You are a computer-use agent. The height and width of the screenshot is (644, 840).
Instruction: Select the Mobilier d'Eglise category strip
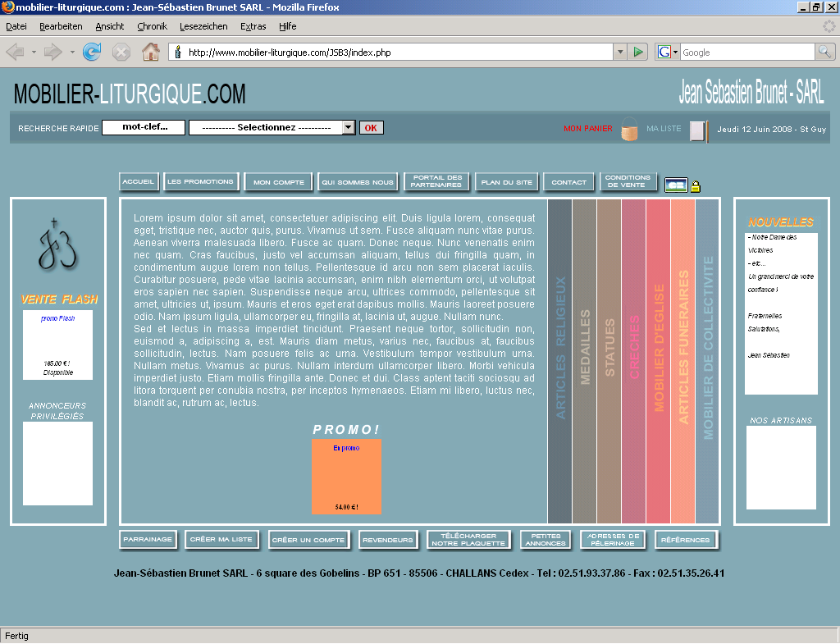[x=659, y=361]
